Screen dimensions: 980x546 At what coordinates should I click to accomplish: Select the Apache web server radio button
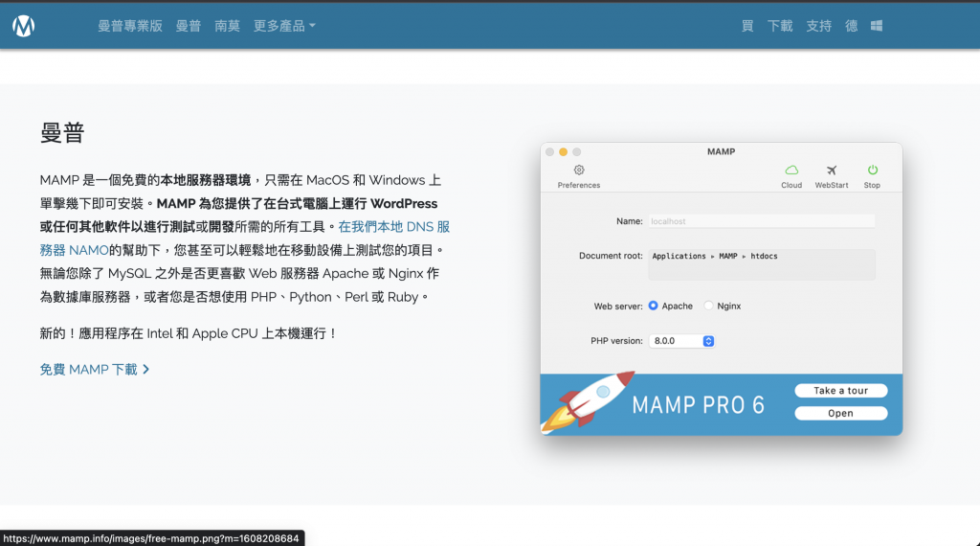653,306
